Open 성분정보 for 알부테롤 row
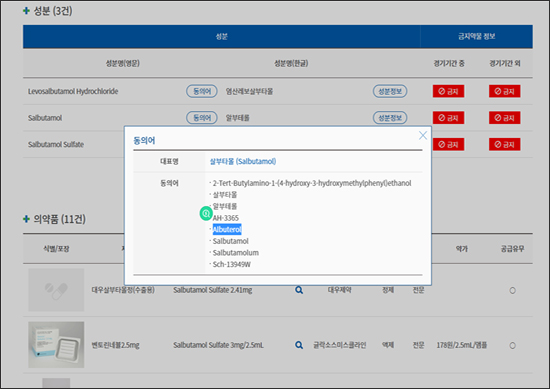 coord(390,118)
